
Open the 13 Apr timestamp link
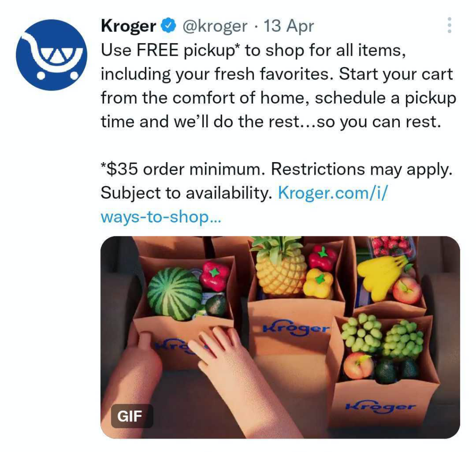pyautogui.click(x=288, y=26)
